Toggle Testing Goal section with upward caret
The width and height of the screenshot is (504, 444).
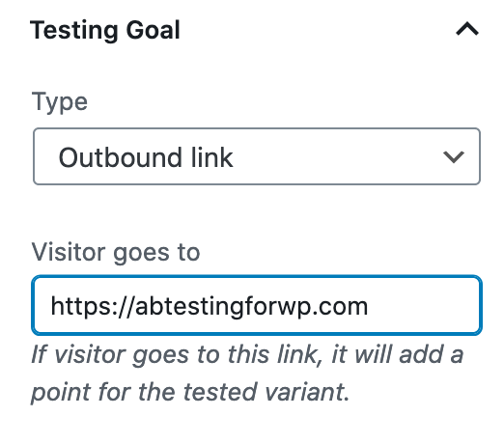(x=467, y=29)
